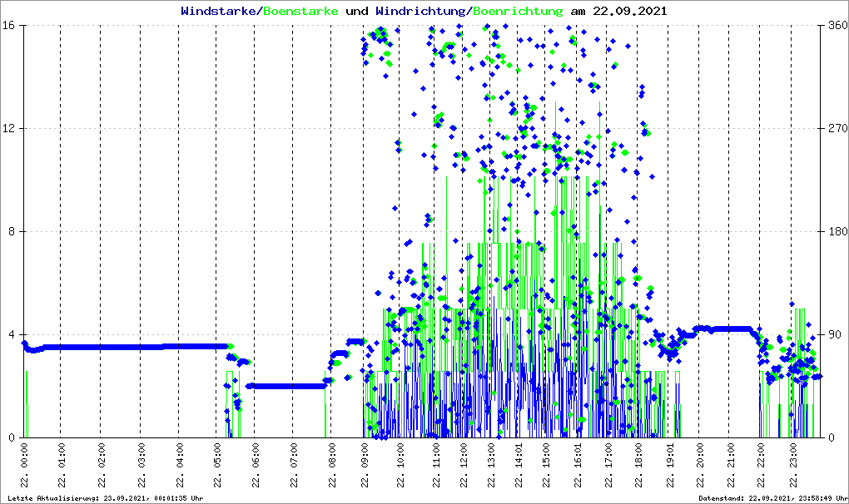Click the 'Letzte Aktualisierung' timestamp footer
Viewport: 849px width, 504px height.
(105, 498)
